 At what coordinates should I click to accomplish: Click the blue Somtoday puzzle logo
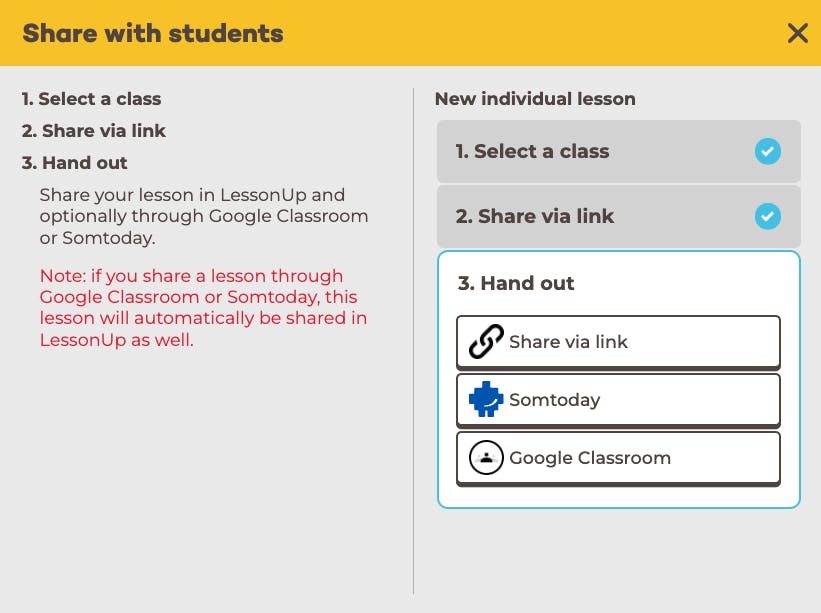[x=486, y=400]
